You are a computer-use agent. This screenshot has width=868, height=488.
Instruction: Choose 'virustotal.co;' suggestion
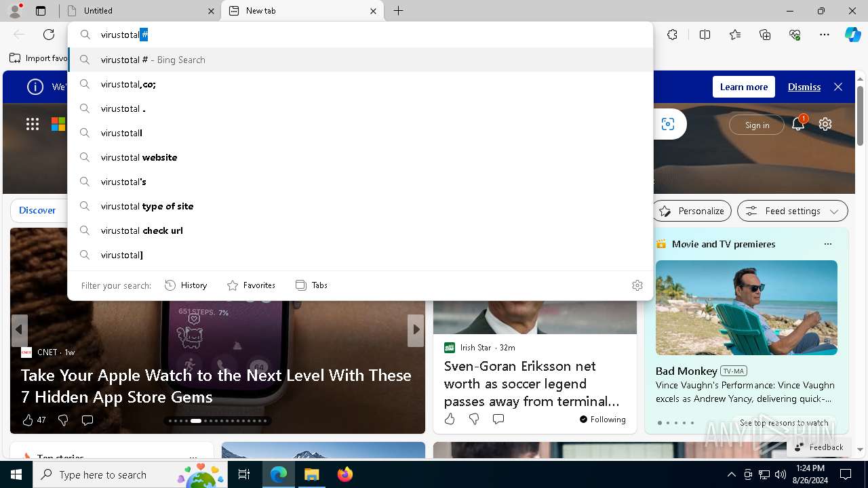click(x=361, y=84)
